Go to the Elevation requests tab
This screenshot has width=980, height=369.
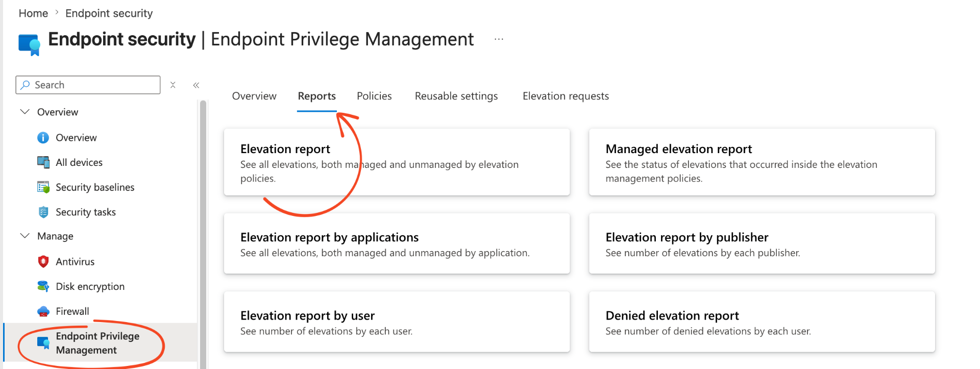[566, 96]
